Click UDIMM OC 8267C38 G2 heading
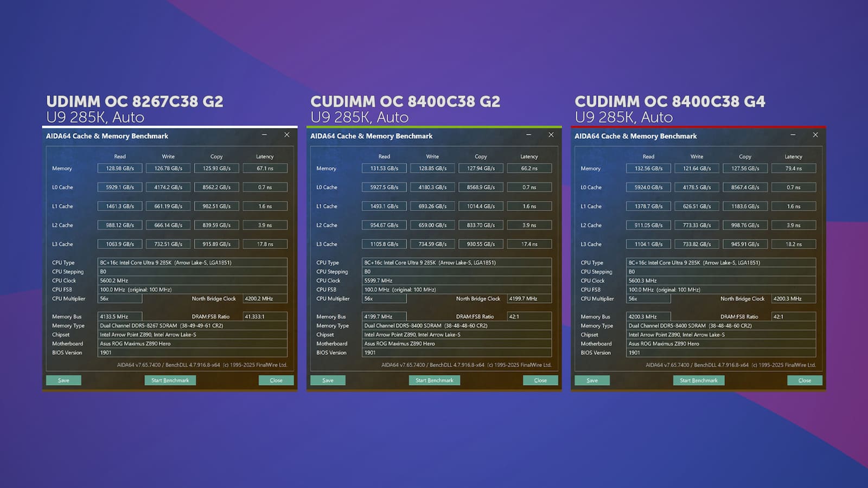The height and width of the screenshot is (488, 868). (x=135, y=101)
